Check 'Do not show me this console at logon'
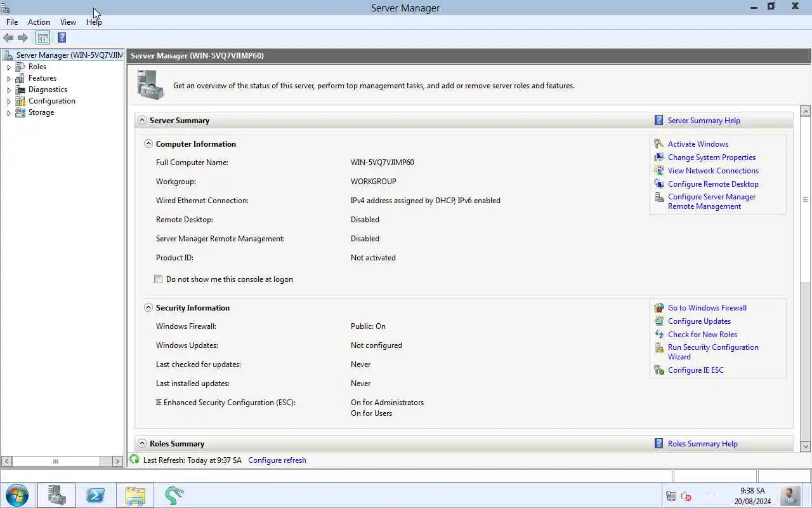 point(159,279)
